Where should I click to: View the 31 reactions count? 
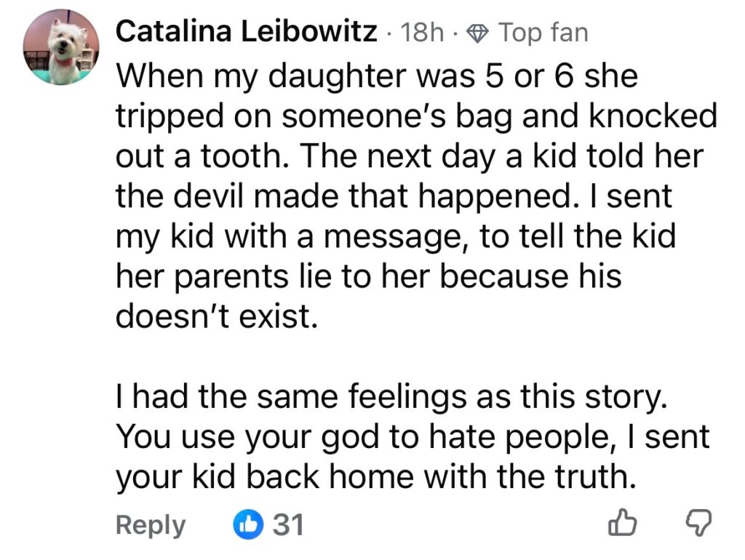pyautogui.click(x=287, y=524)
